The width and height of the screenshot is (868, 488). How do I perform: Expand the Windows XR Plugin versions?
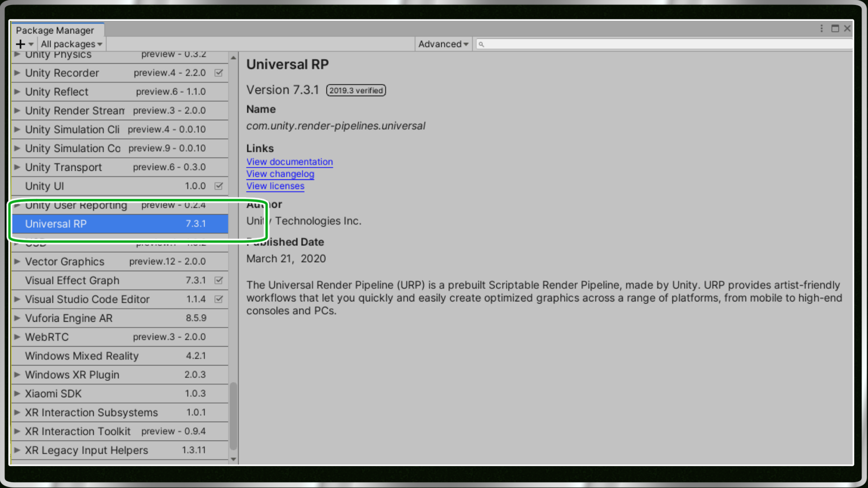pyautogui.click(x=17, y=375)
